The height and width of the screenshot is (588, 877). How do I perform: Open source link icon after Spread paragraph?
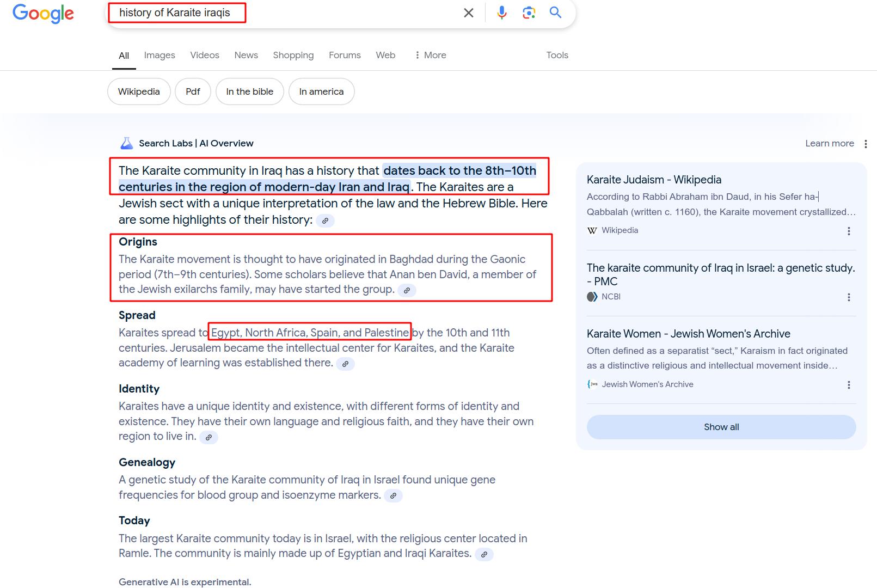click(345, 364)
